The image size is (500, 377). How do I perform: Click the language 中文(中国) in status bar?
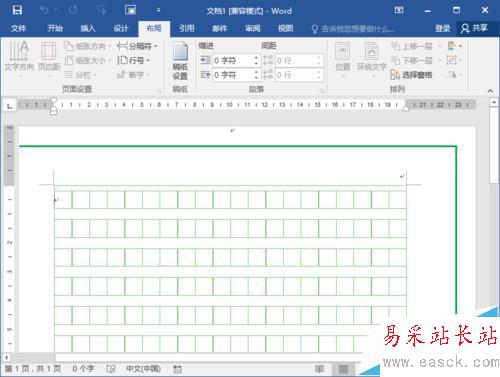pos(143,369)
